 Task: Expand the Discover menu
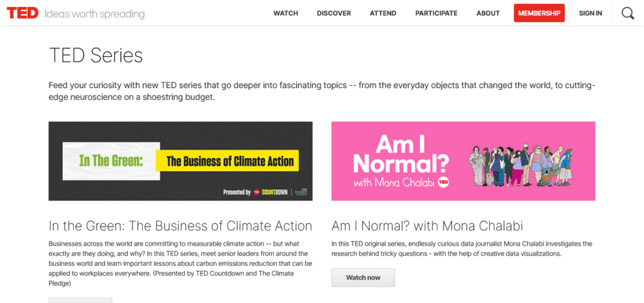coord(333,13)
